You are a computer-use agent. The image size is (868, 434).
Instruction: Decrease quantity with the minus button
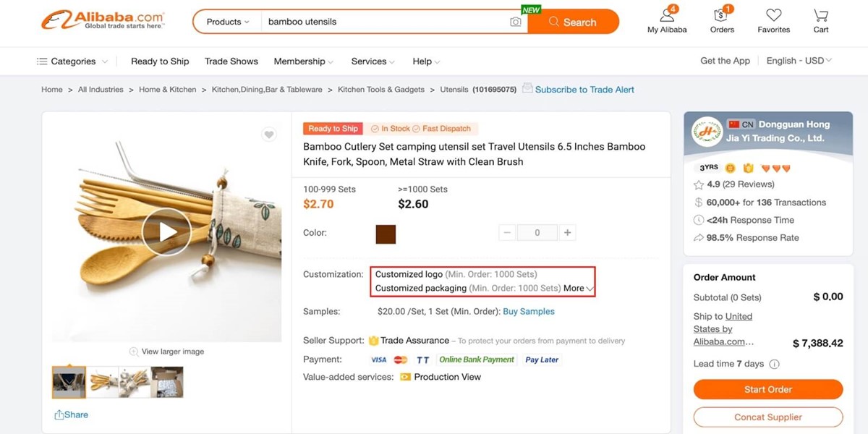507,233
